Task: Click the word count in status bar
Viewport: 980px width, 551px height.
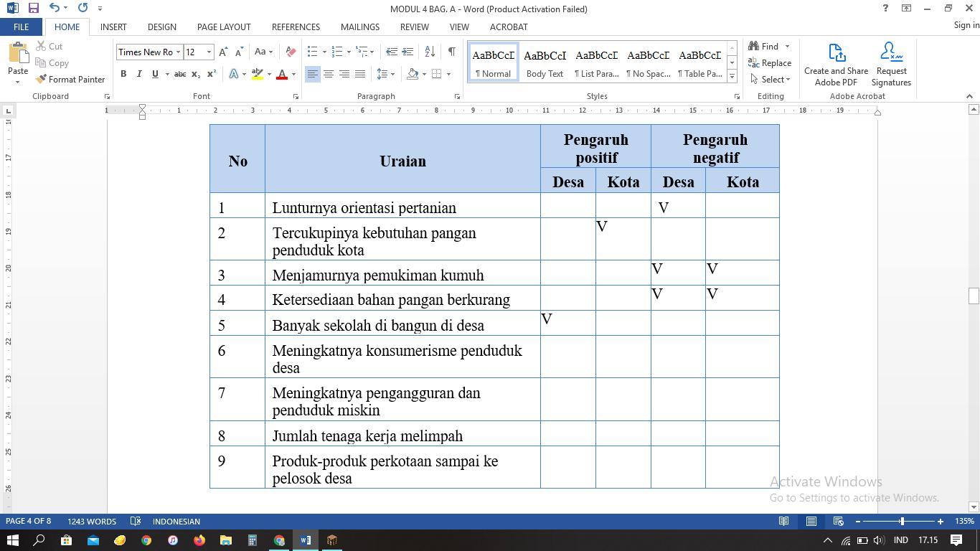Action: pos(92,522)
